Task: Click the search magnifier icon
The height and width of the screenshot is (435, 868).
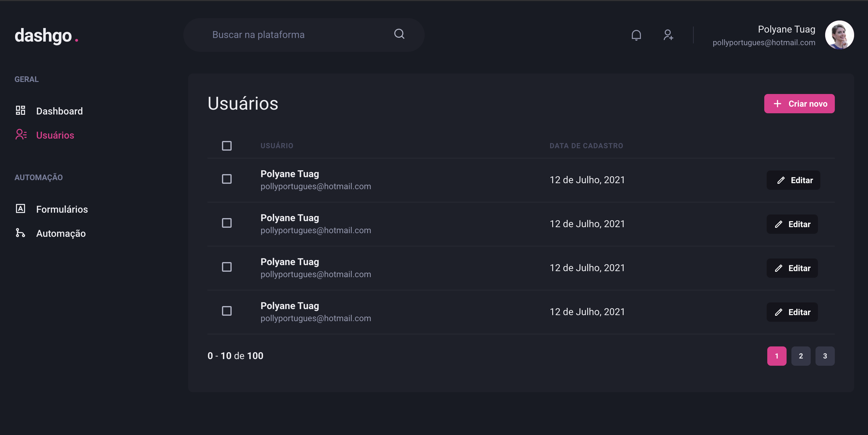Action: click(399, 34)
